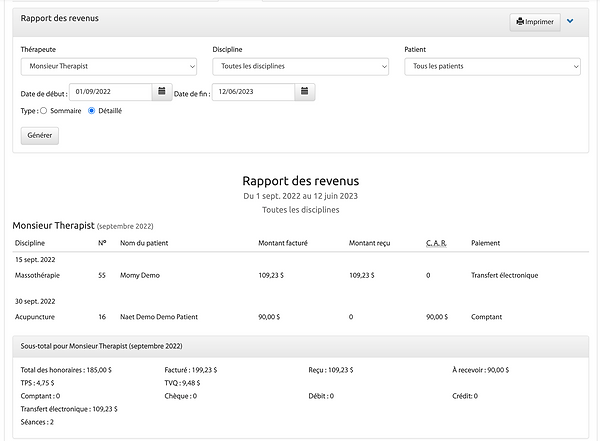Click À recevoir : 90,00 $ value

click(x=481, y=370)
